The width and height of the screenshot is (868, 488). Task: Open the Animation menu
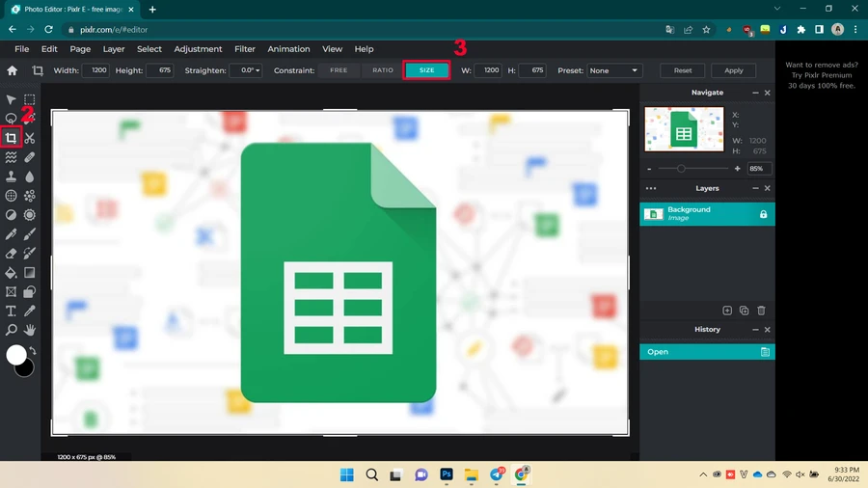coord(288,48)
